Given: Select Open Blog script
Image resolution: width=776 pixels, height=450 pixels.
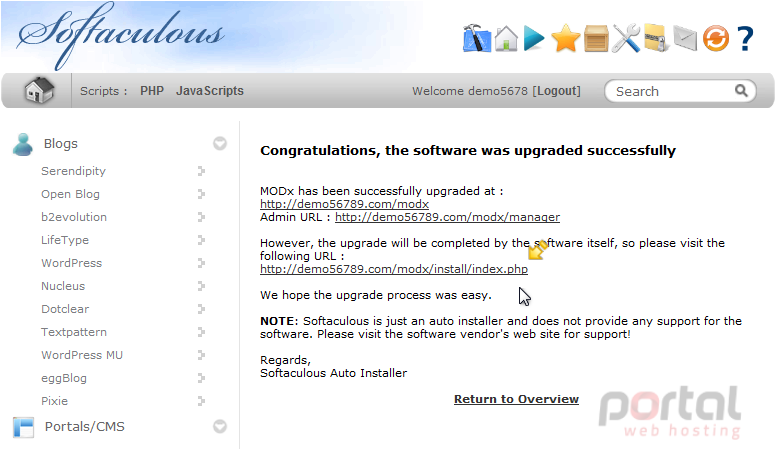Looking at the screenshot, I should 70,194.
